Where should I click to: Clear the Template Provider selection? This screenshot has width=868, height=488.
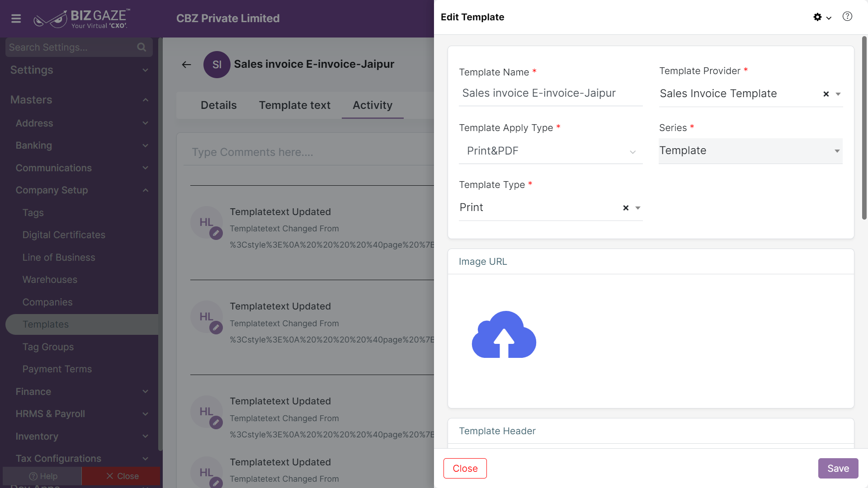(x=826, y=94)
